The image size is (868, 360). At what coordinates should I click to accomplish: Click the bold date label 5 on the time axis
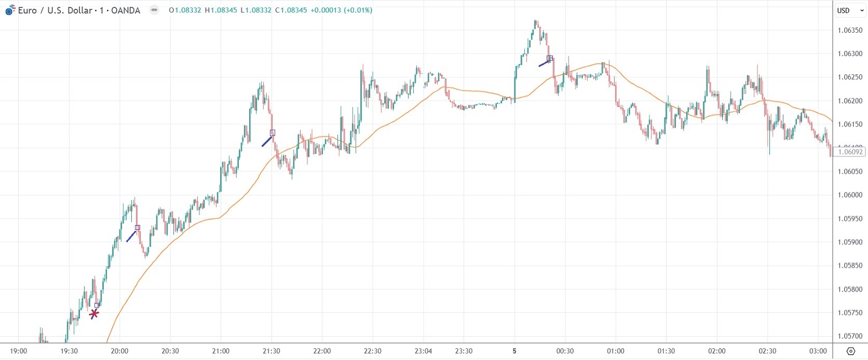pyautogui.click(x=514, y=351)
